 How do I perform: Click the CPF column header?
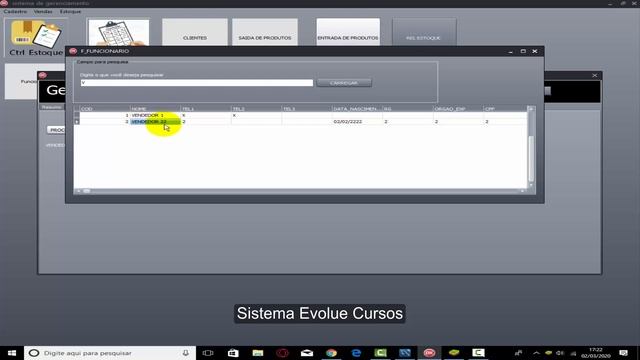pos(505,109)
